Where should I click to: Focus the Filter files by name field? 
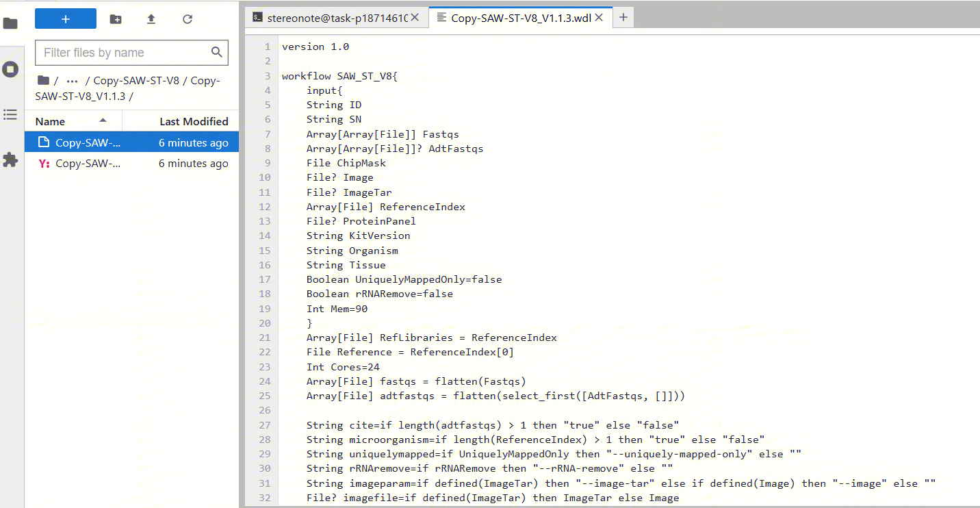[x=131, y=53]
